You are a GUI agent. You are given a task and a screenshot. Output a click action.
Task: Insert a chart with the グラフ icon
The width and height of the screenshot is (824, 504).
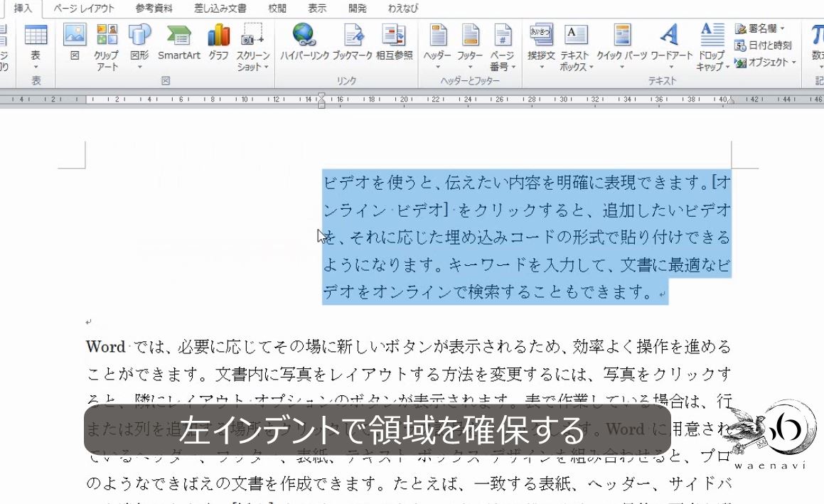pyautogui.click(x=218, y=42)
